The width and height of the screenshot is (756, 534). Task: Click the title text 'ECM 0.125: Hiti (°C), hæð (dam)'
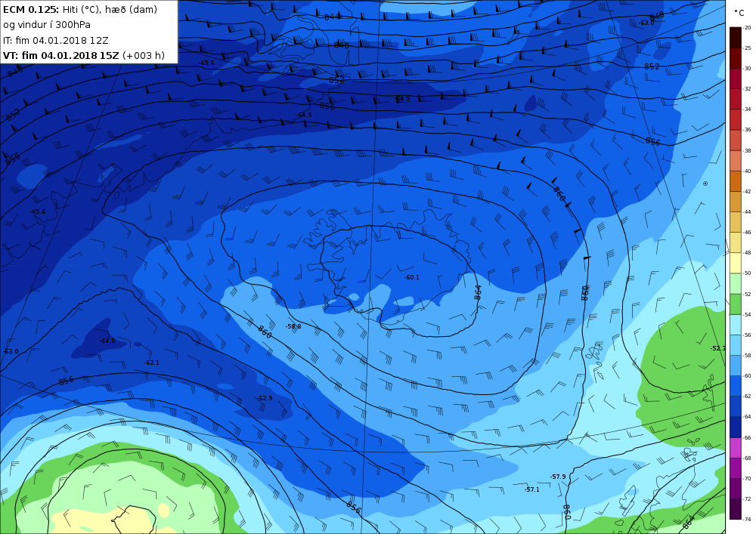(80, 9)
